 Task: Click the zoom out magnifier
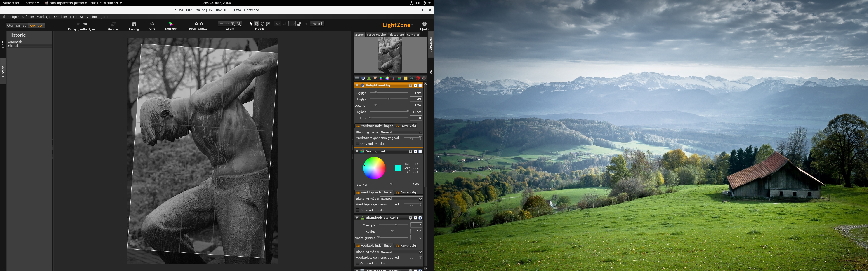click(x=239, y=23)
